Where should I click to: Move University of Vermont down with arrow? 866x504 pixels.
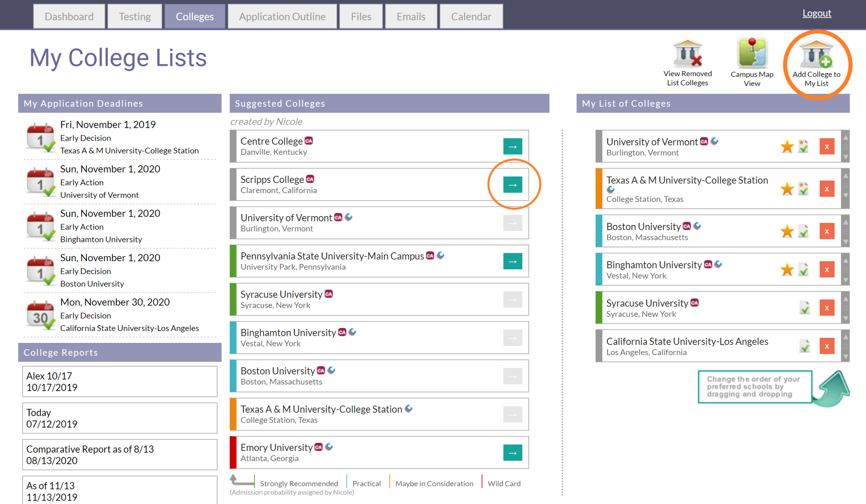pos(846,157)
